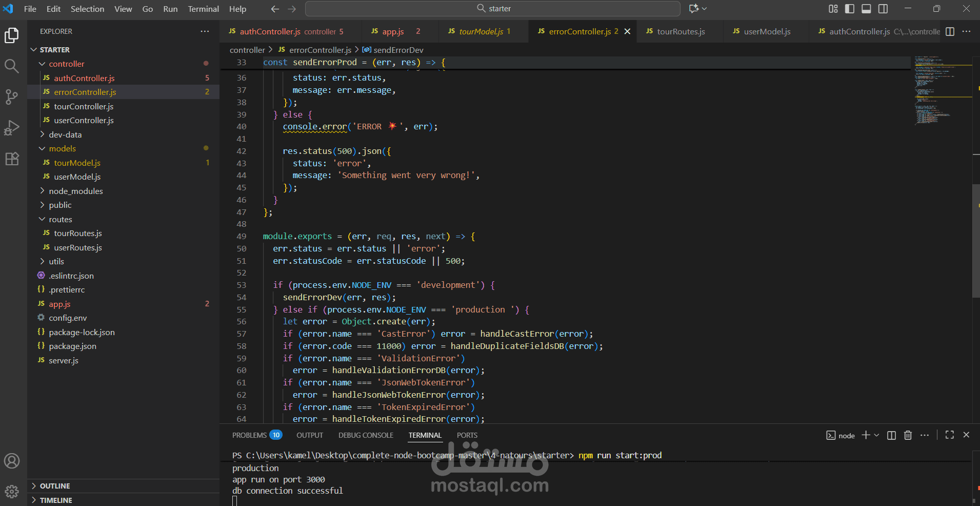Switch to the tourRoutes.js editor tab
This screenshot has height=506, width=980.
click(x=680, y=31)
